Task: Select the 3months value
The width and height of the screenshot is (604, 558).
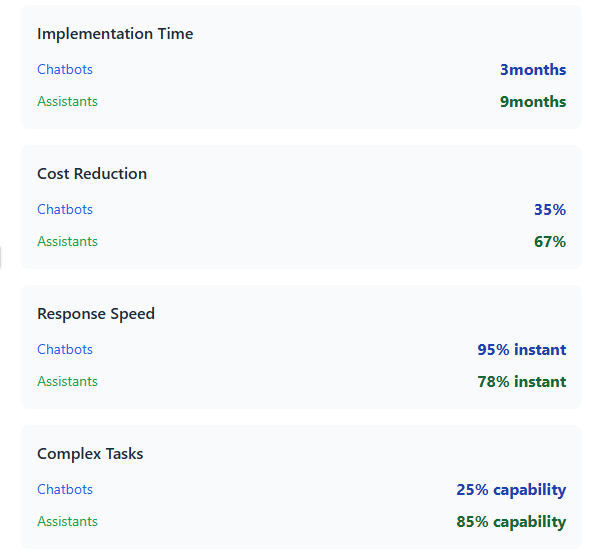Action: 533,70
